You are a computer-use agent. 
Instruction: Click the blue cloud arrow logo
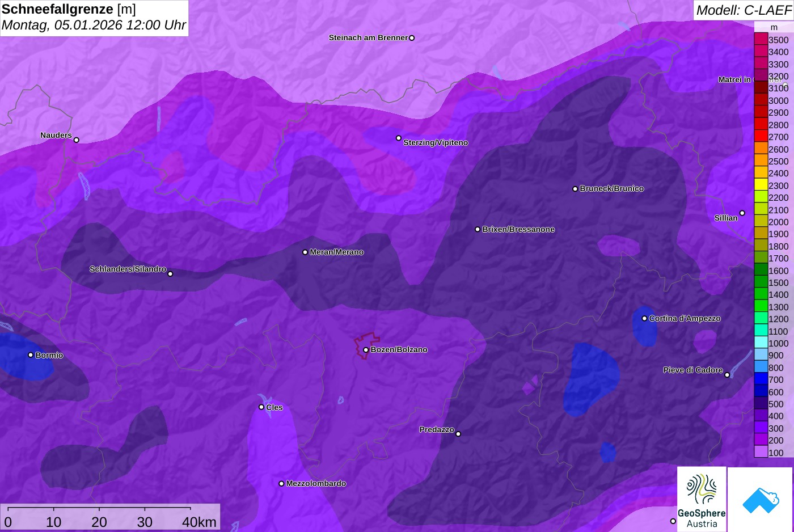(x=761, y=499)
